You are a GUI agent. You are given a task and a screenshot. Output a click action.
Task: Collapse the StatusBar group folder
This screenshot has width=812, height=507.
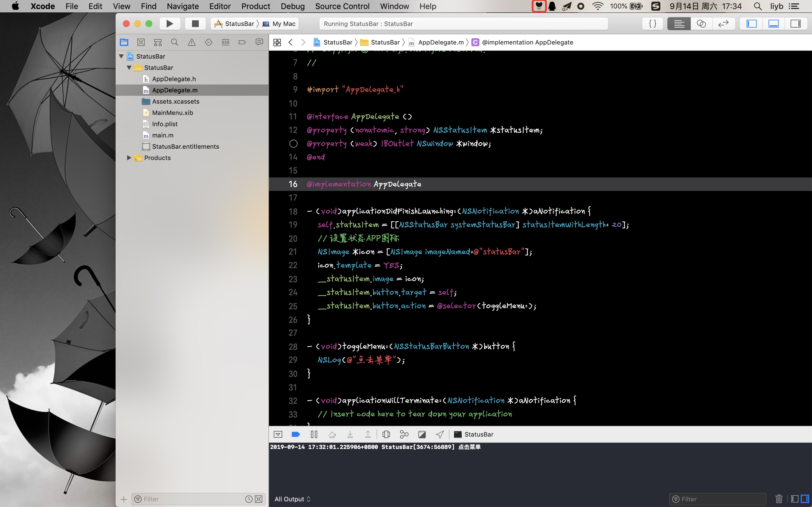point(129,68)
